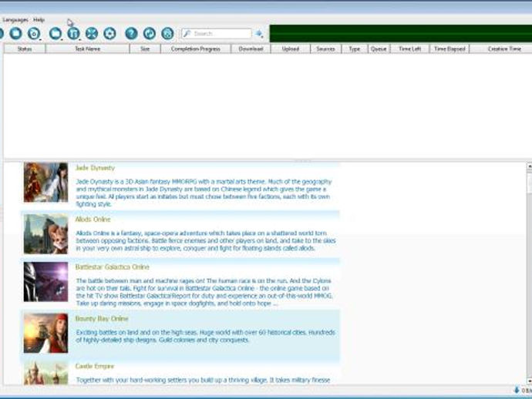Click the Bounty Bay Online thumbnail
The image size is (532, 399).
(45, 333)
